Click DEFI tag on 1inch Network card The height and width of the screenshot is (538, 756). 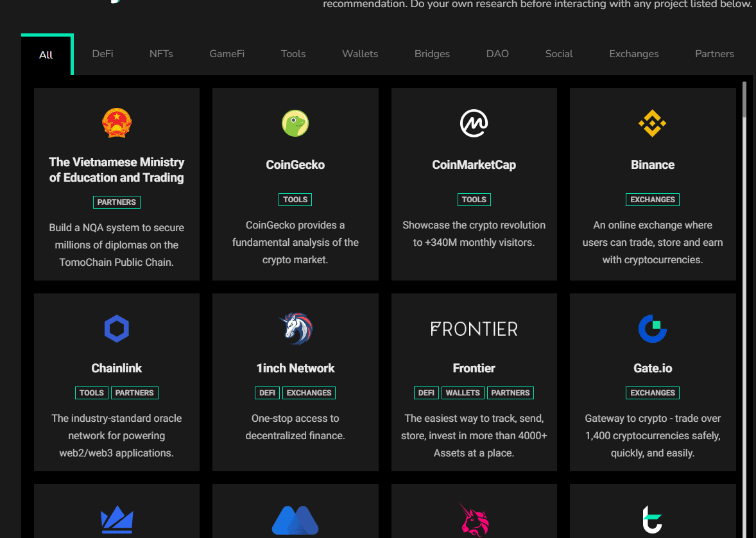coord(267,393)
